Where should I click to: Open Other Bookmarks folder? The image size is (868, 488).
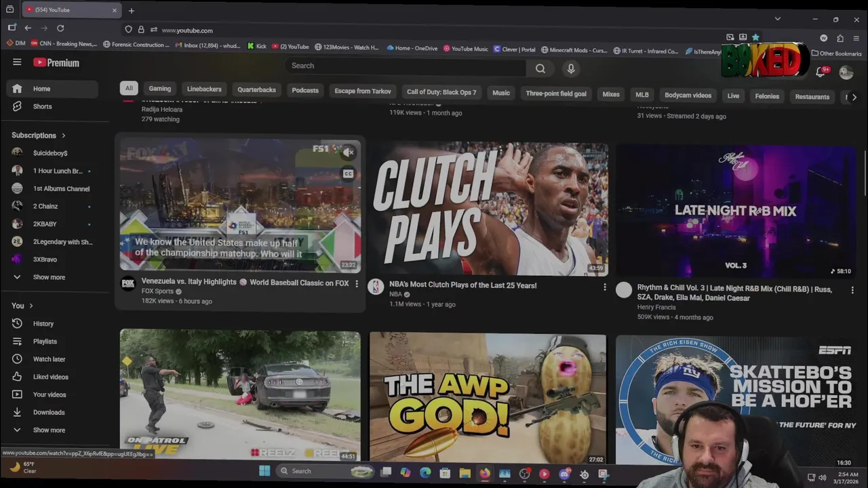(836, 54)
